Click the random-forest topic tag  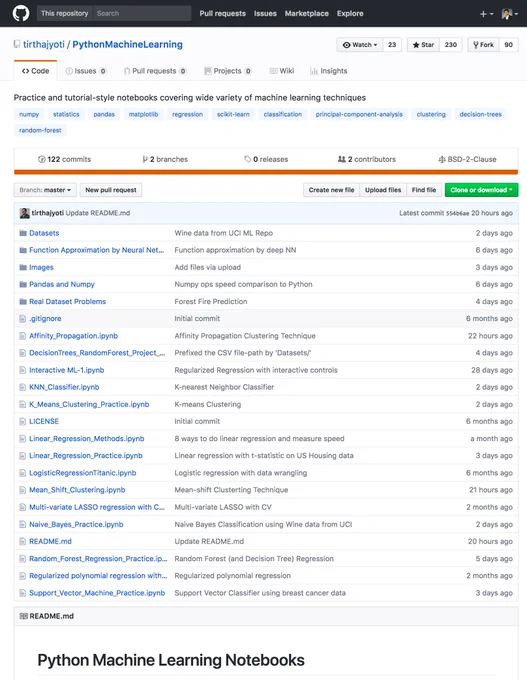pos(40,130)
